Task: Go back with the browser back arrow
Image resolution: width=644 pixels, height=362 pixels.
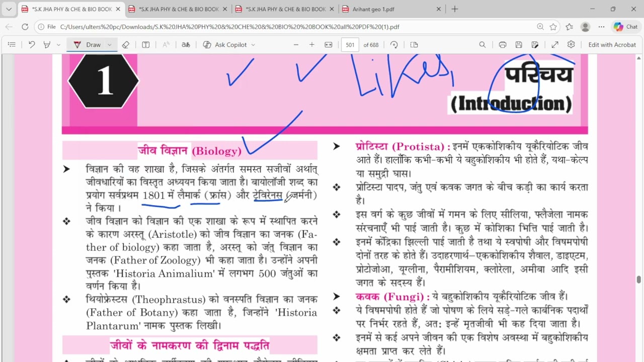Action: 9,27
